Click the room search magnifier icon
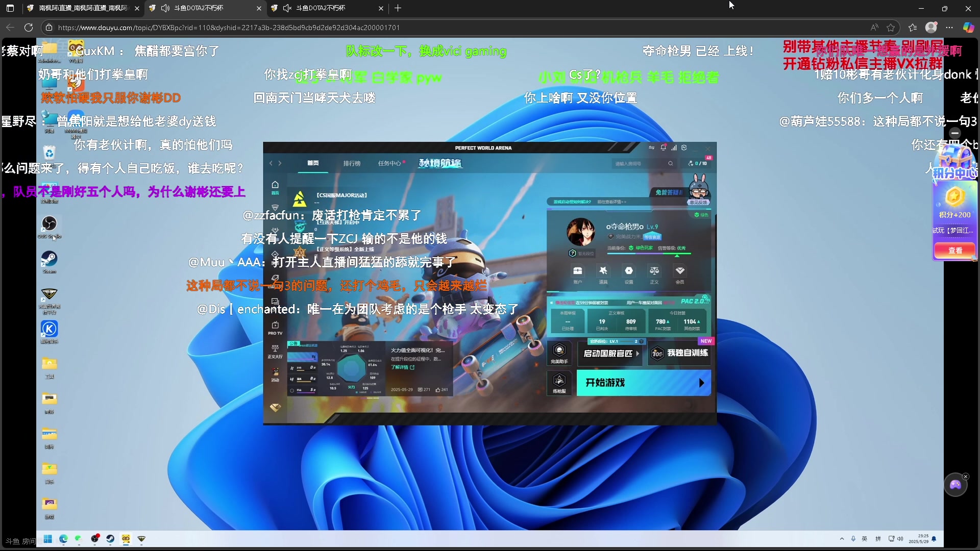The width and height of the screenshot is (980, 551). click(x=670, y=164)
